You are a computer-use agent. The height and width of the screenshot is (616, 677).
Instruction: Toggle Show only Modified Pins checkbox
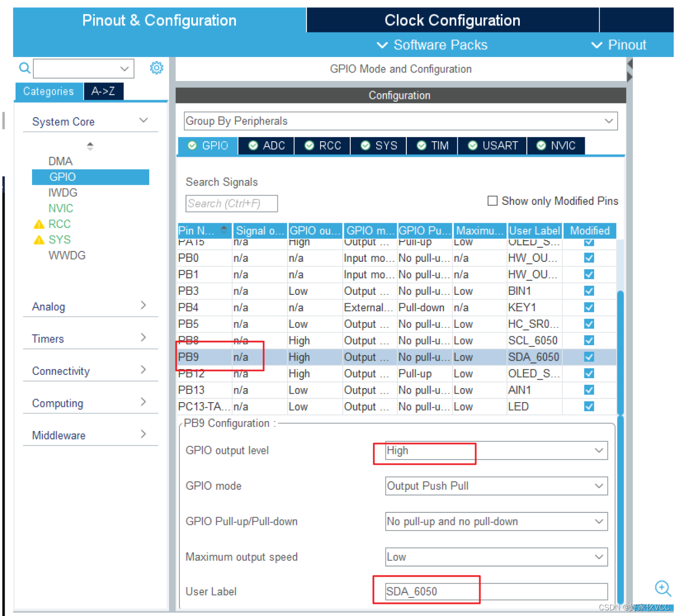click(492, 201)
